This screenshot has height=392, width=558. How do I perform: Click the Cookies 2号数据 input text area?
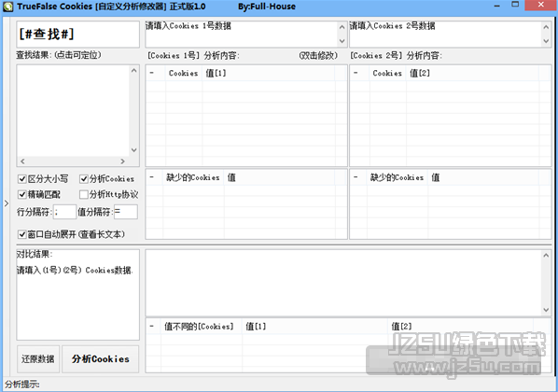[x=445, y=35]
